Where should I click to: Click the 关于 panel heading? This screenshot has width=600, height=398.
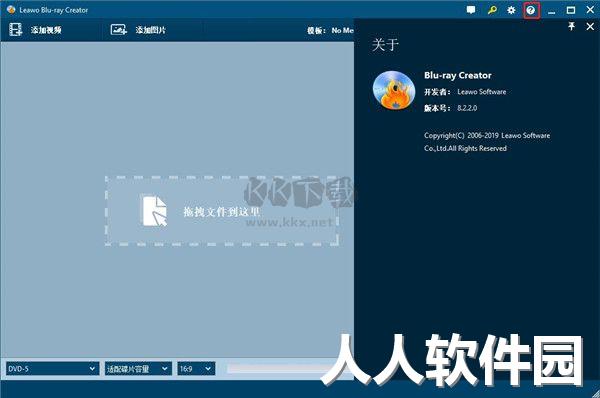point(385,45)
